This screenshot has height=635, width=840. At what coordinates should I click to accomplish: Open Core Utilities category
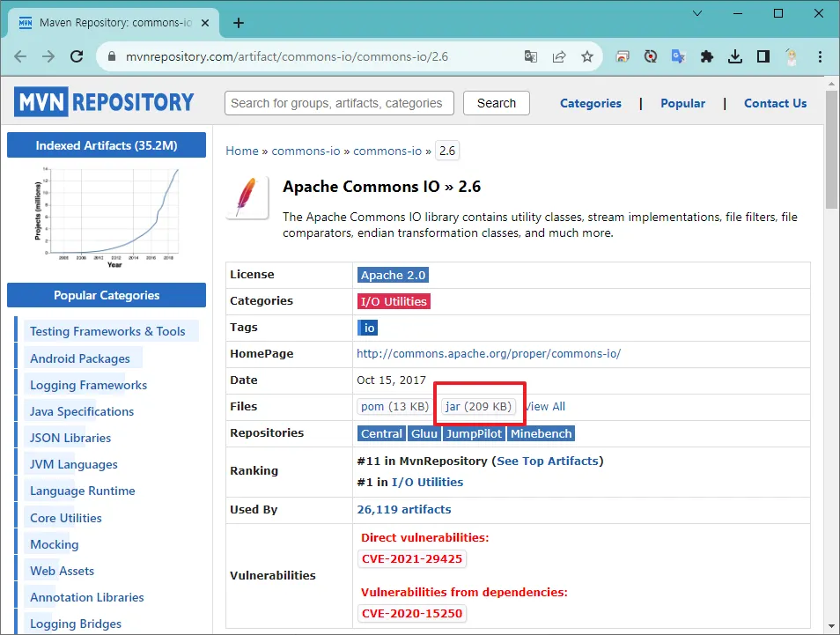66,518
